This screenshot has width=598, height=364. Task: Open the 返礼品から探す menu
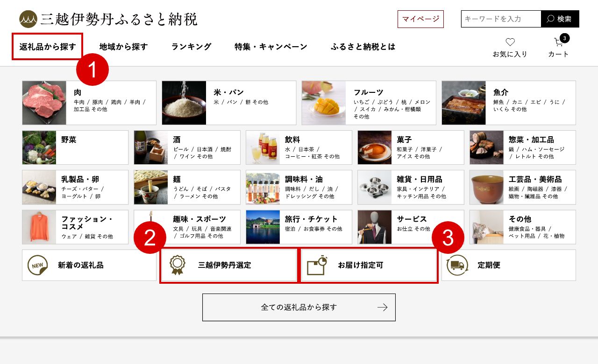[48, 47]
